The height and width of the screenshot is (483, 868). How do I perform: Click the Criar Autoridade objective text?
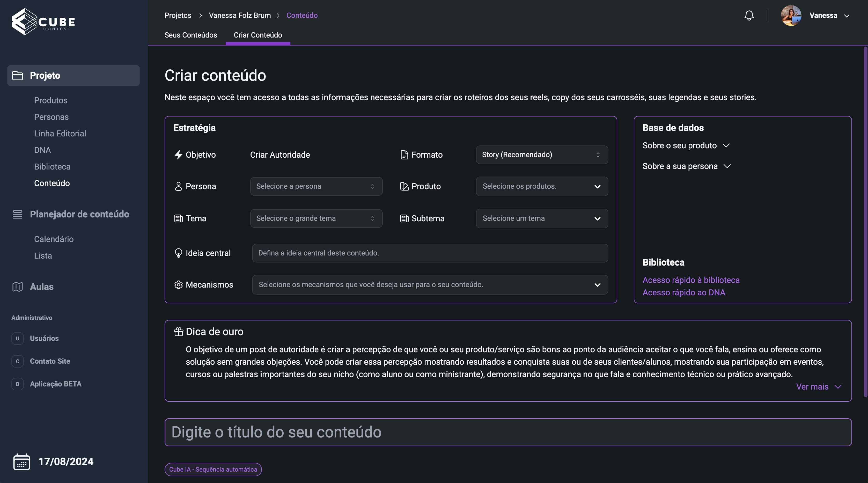tap(280, 155)
